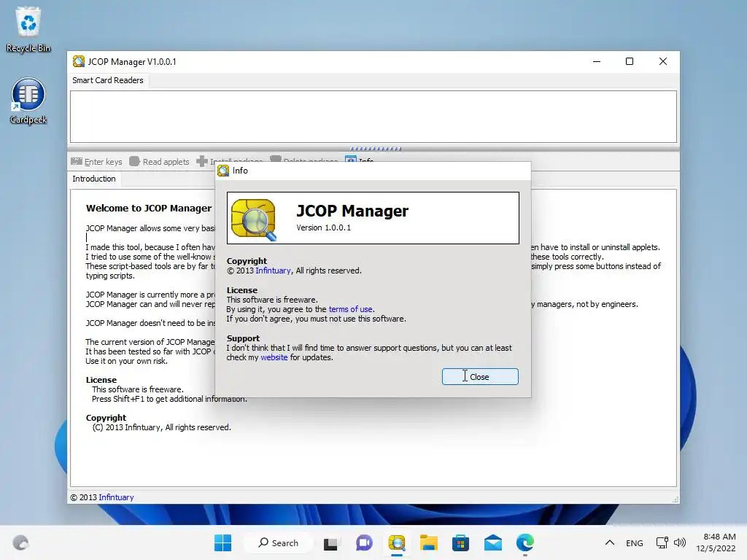The height and width of the screenshot is (560, 747).
Task: Click JCOP Manager title bar app icon
Action: 79,61
